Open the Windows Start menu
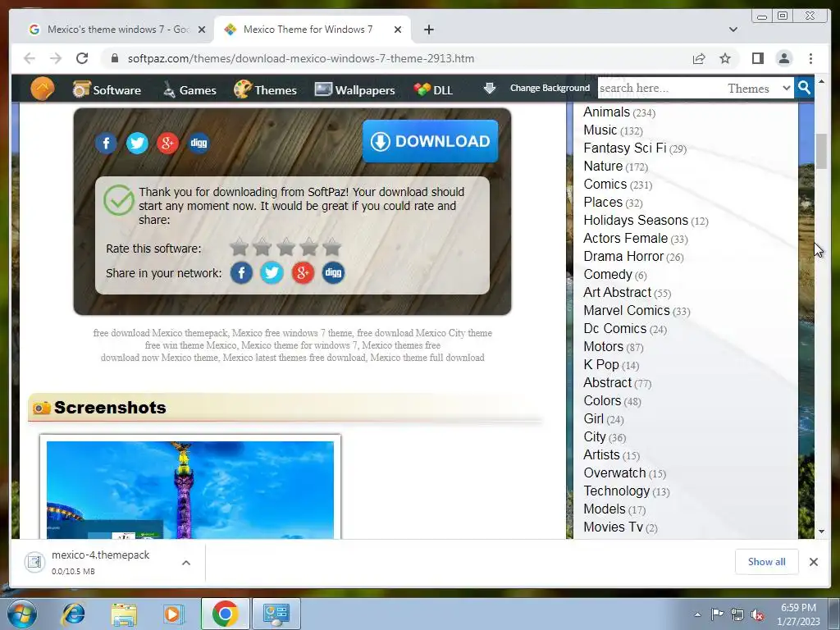840x630 pixels. [x=22, y=614]
